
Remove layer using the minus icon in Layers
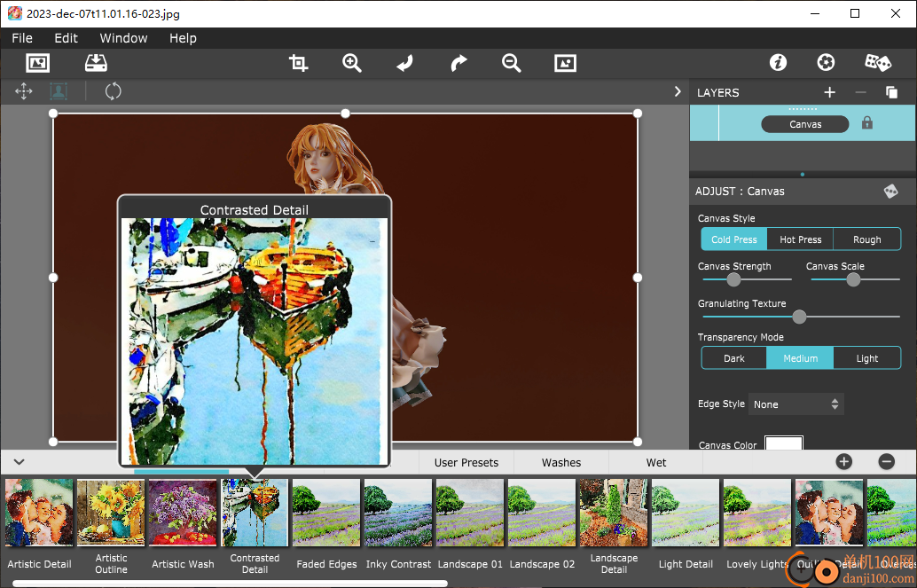tap(860, 92)
